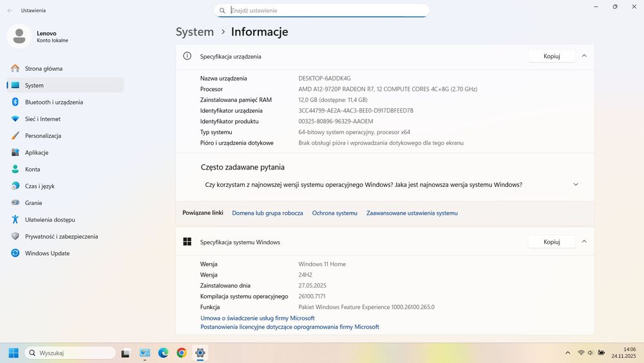Click the Ułatwienia dostępu accessibility icon

tap(15, 219)
